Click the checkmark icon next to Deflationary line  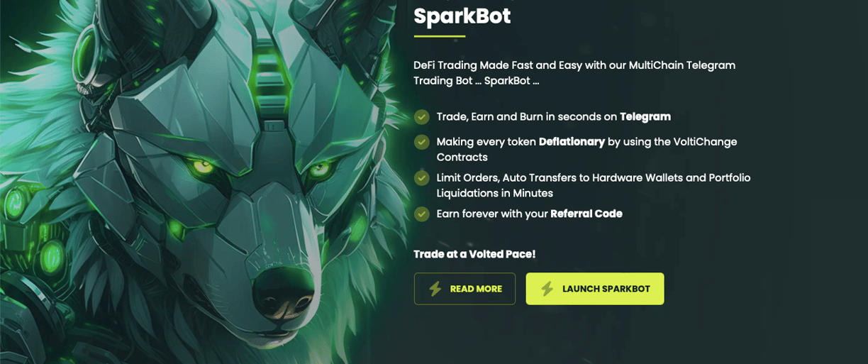422,142
